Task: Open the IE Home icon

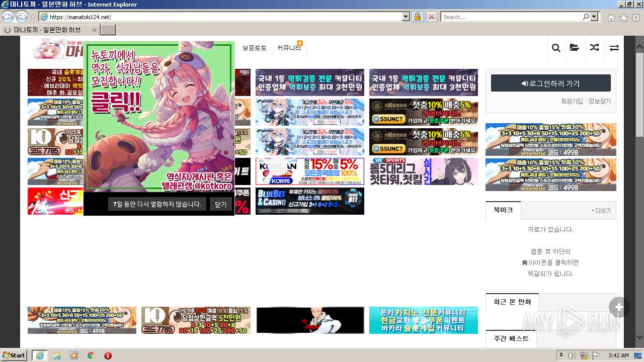Action: (611, 18)
